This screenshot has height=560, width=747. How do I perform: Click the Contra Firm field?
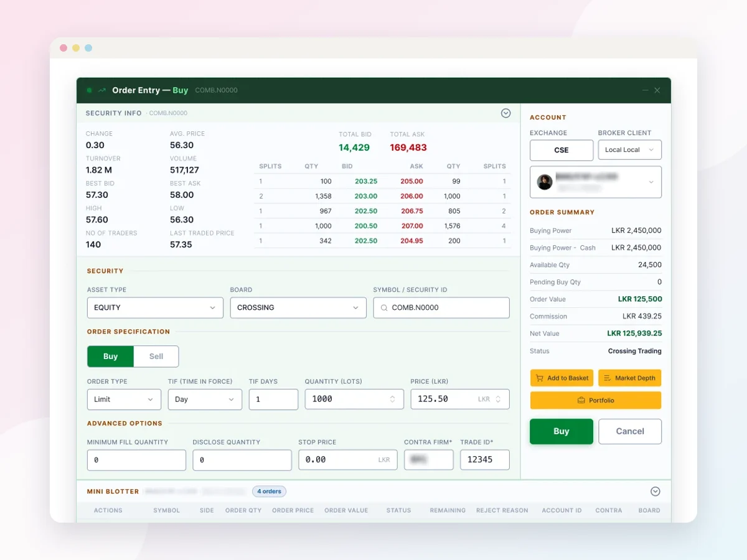tap(429, 460)
